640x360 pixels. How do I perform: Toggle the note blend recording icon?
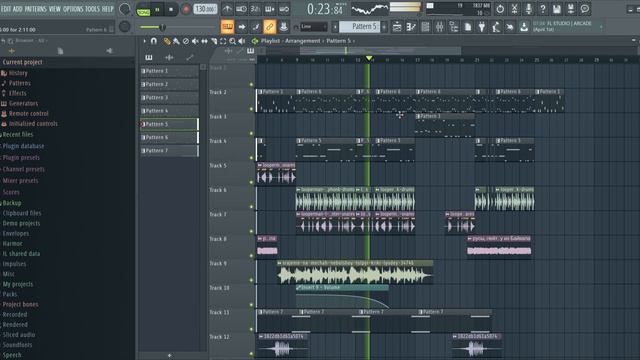click(x=256, y=27)
